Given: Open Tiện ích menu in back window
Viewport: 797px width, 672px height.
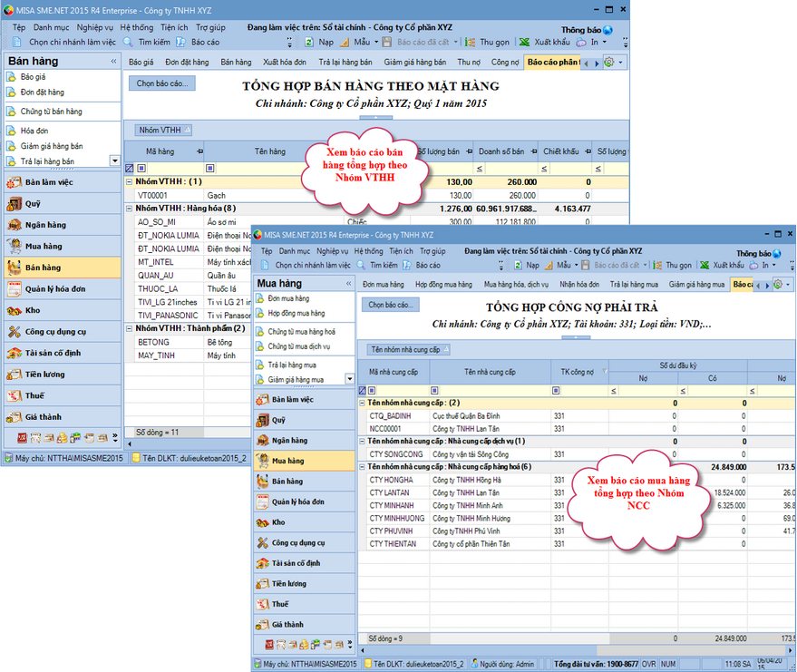Looking at the screenshot, I should point(174,27).
